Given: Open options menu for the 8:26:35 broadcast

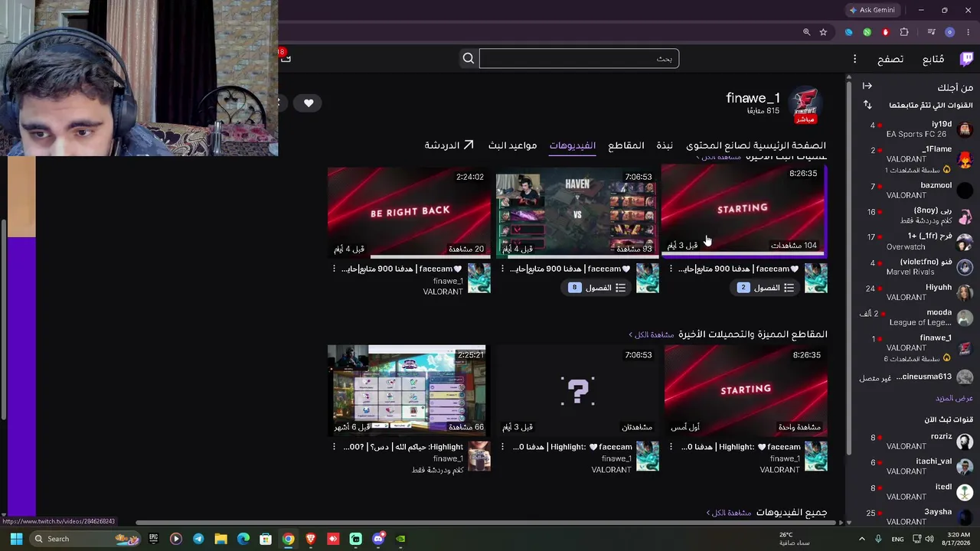Looking at the screenshot, I should (671, 269).
